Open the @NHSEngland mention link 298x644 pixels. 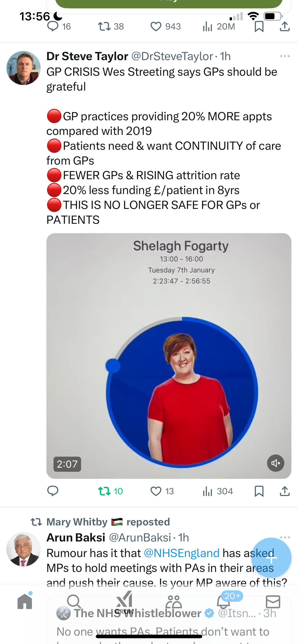pos(182,553)
